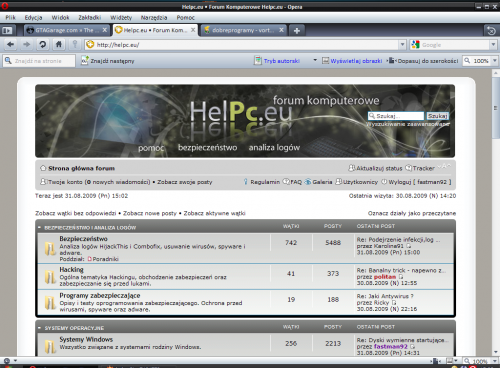Toggle the side panel button
The width and height of the screenshot is (500, 368).
coord(7,31)
